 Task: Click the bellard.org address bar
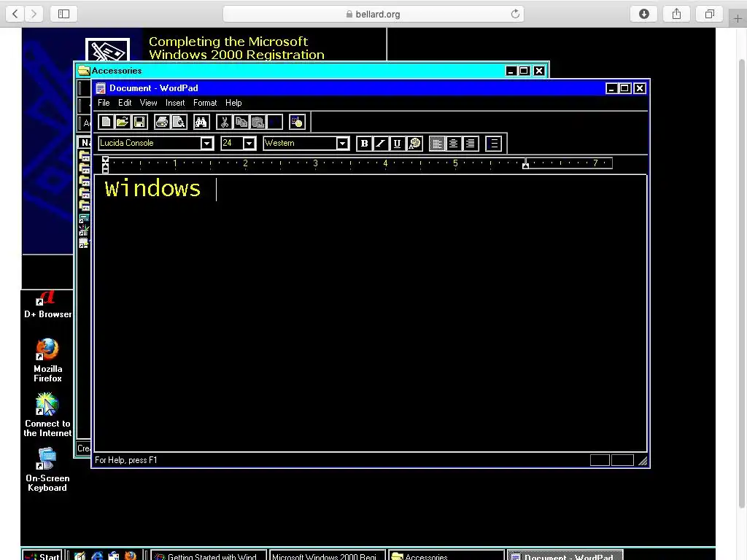coord(373,14)
